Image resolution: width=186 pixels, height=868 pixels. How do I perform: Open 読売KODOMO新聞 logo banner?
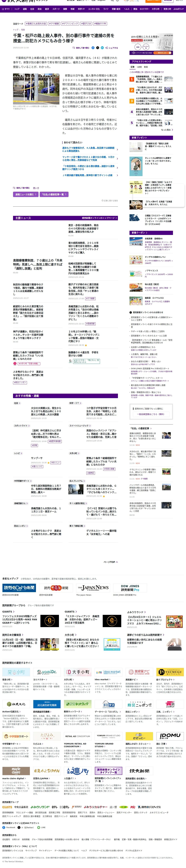click(x=19, y=588)
